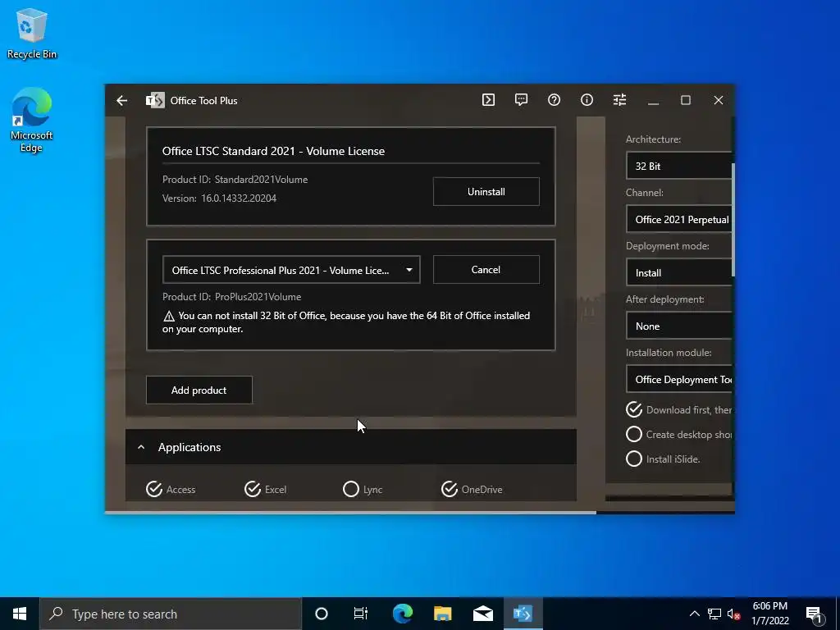840x630 pixels.
Task: Uninstall Office LTSC Standard 2021
Action: tap(486, 191)
